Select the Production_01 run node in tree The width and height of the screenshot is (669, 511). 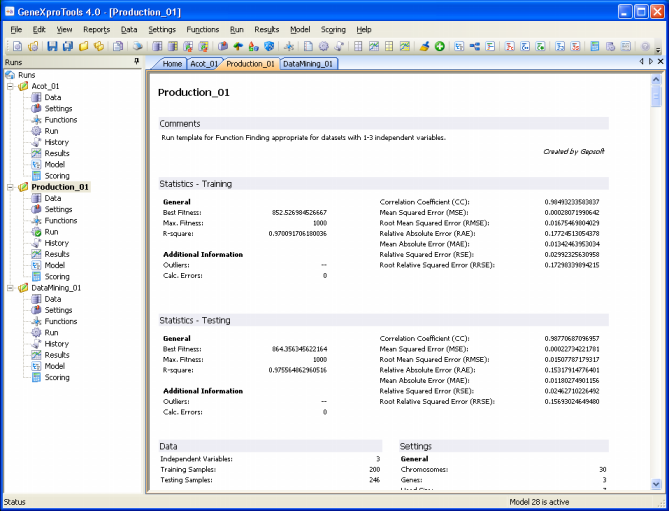coord(60,187)
